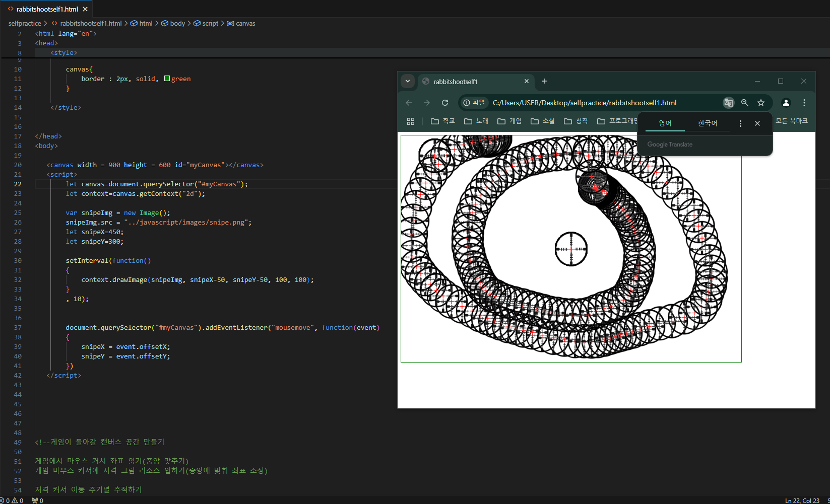Open the Chrome tab search dropdown
The height and width of the screenshot is (504, 830).
point(408,81)
